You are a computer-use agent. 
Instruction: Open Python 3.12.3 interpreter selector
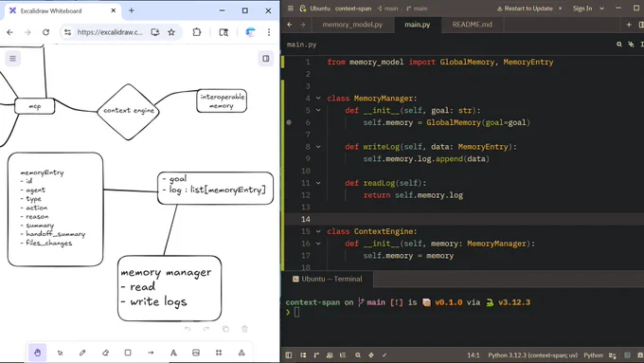[x=532, y=355]
